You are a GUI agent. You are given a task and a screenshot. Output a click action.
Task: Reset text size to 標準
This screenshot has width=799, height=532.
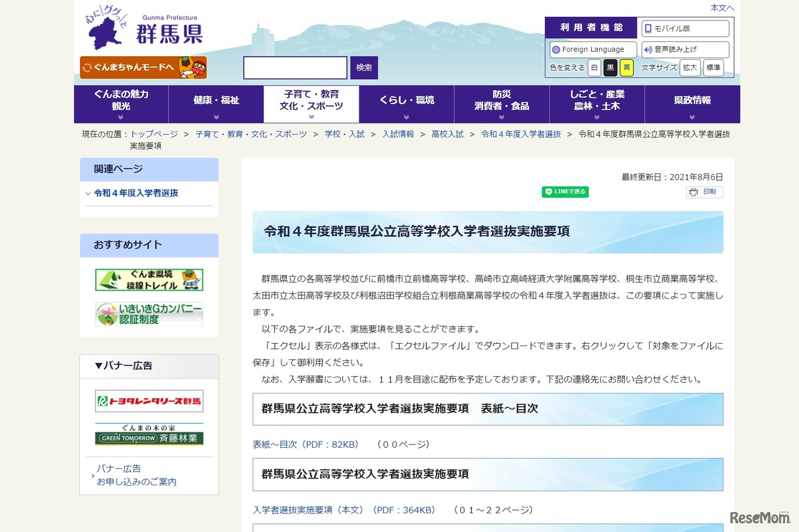pos(713,68)
